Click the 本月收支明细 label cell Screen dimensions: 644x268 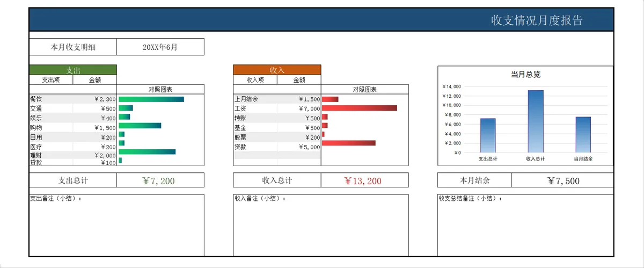pyautogui.click(x=73, y=47)
